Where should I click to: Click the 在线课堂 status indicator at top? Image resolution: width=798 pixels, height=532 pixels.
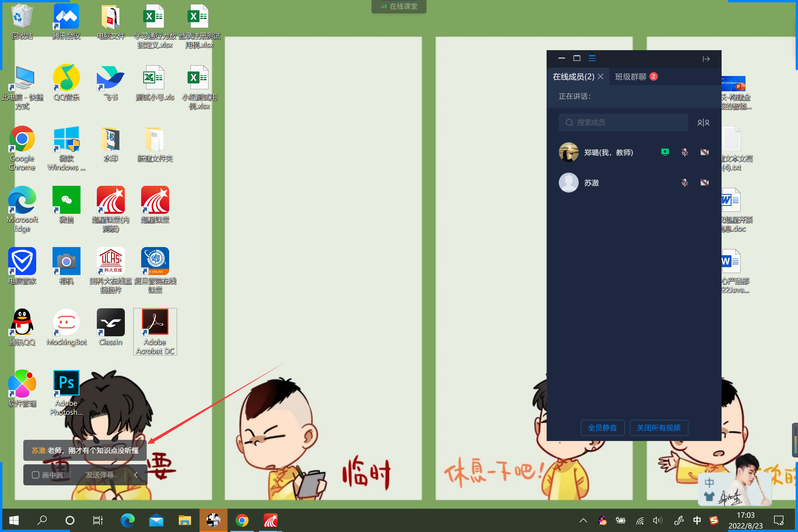pyautogui.click(x=399, y=6)
